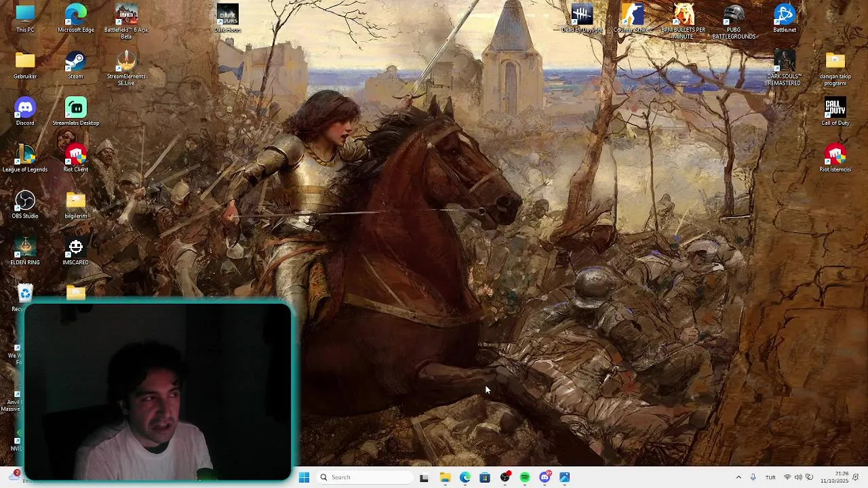
Task: Launch PUBG BATTLEGROUNDS shortcut
Action: [734, 21]
